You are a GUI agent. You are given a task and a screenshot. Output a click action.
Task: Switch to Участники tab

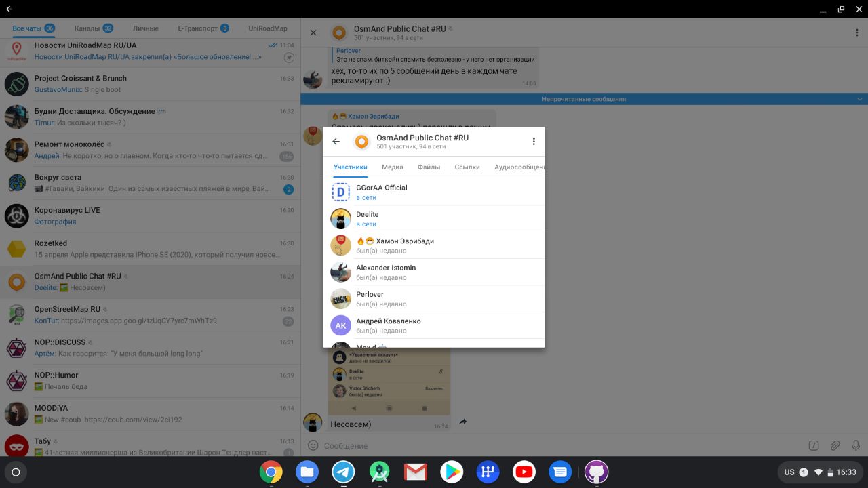(351, 167)
